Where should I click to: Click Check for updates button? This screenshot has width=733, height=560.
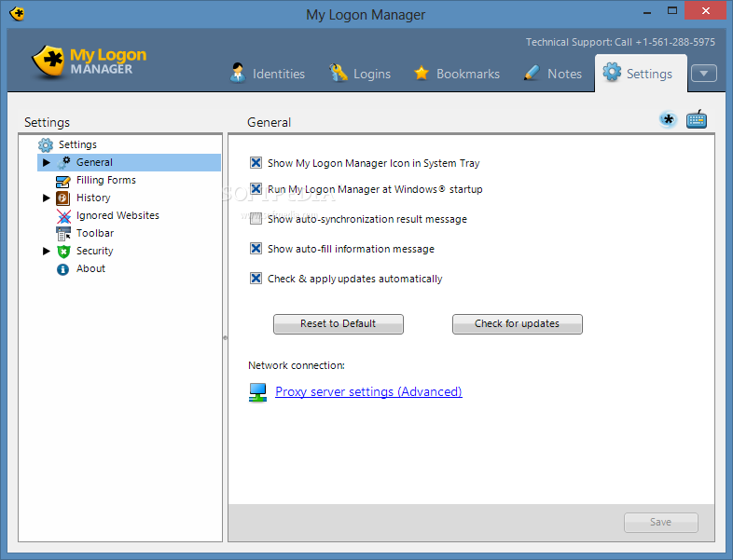518,323
